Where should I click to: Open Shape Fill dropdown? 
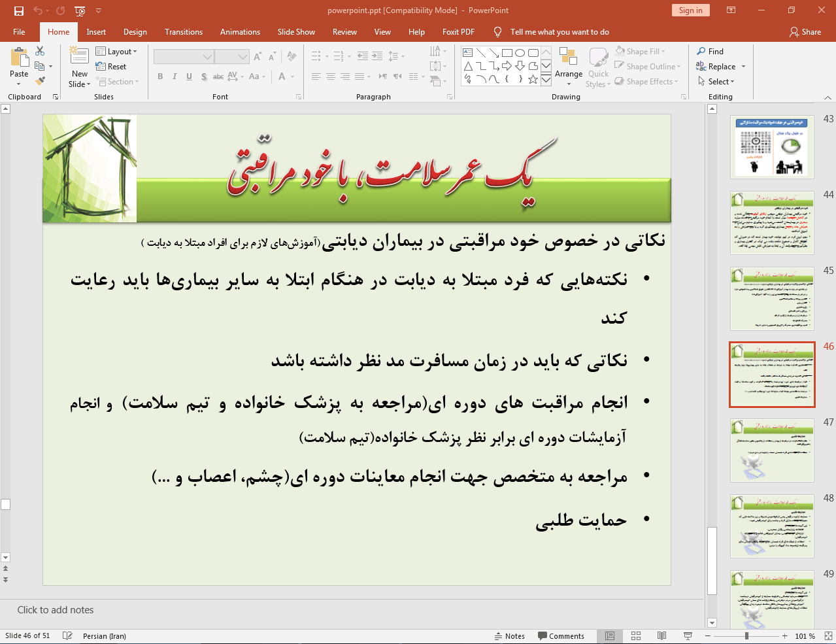pyautogui.click(x=639, y=51)
